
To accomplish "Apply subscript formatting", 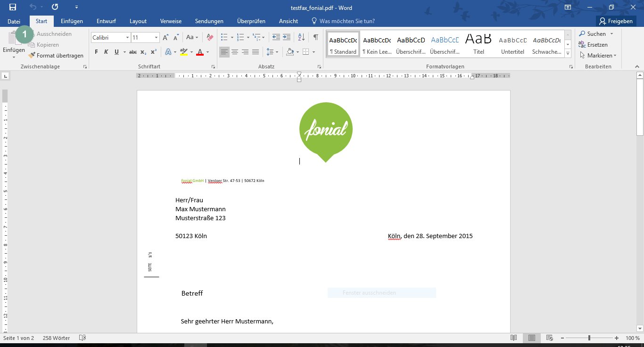I will coord(143,52).
